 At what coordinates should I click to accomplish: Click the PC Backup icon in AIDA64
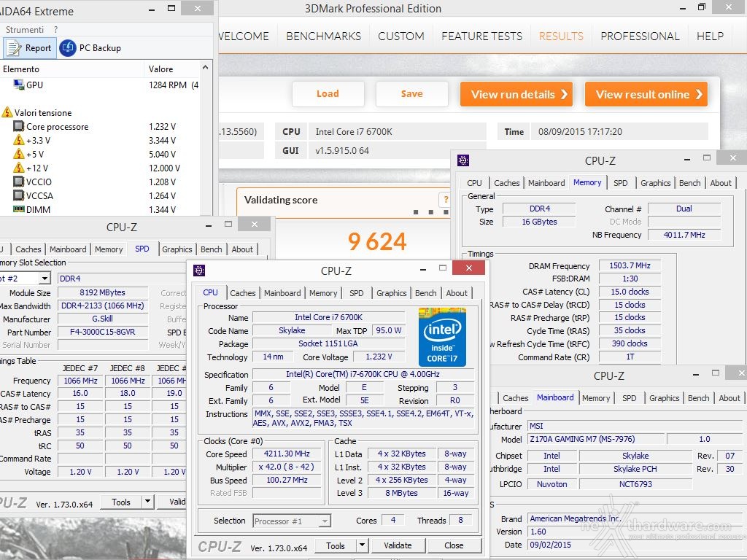[68, 48]
